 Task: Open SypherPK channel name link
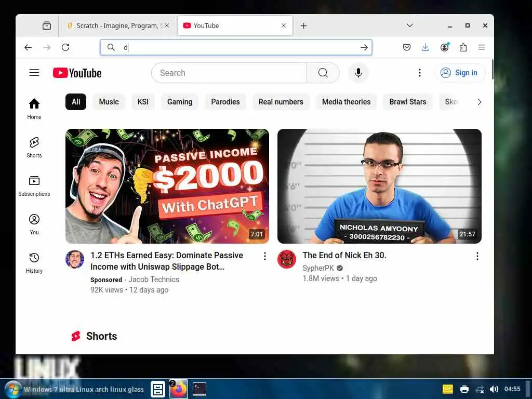pos(318,268)
